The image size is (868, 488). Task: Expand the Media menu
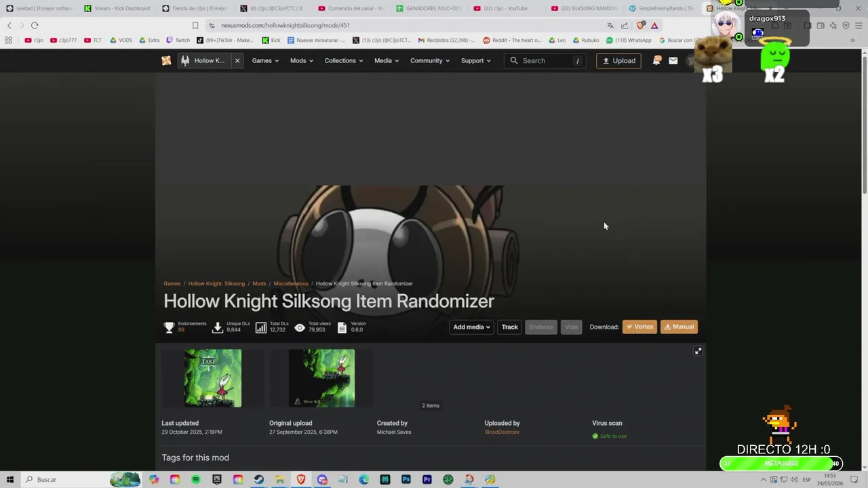tap(387, 60)
